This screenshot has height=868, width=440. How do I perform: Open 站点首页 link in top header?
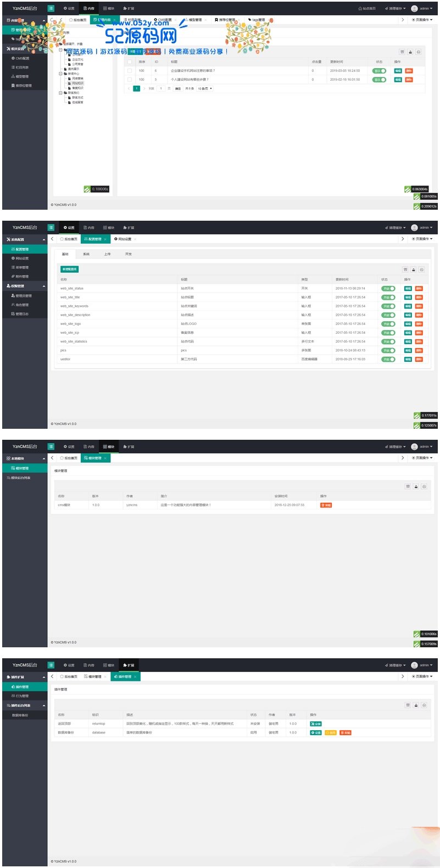click(x=367, y=9)
